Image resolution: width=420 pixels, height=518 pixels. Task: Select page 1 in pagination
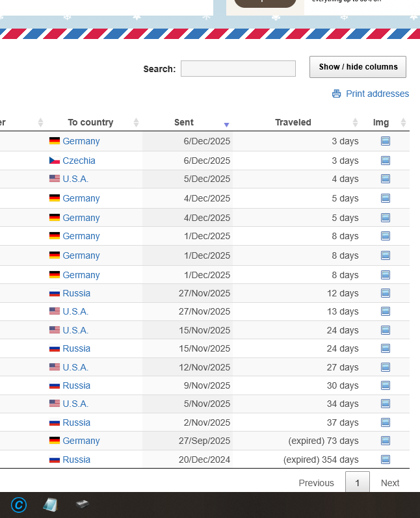pyautogui.click(x=357, y=483)
